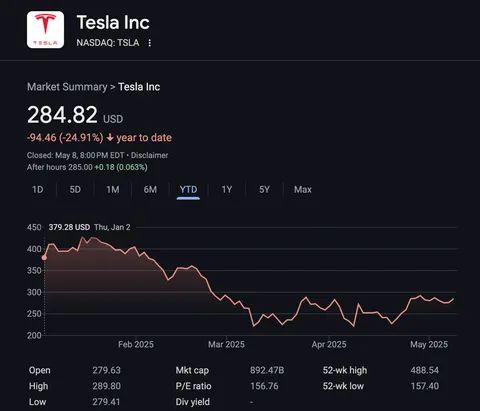Screen dimensions: 480x411
Task: Click the 284.82 price value
Action: coord(62,115)
